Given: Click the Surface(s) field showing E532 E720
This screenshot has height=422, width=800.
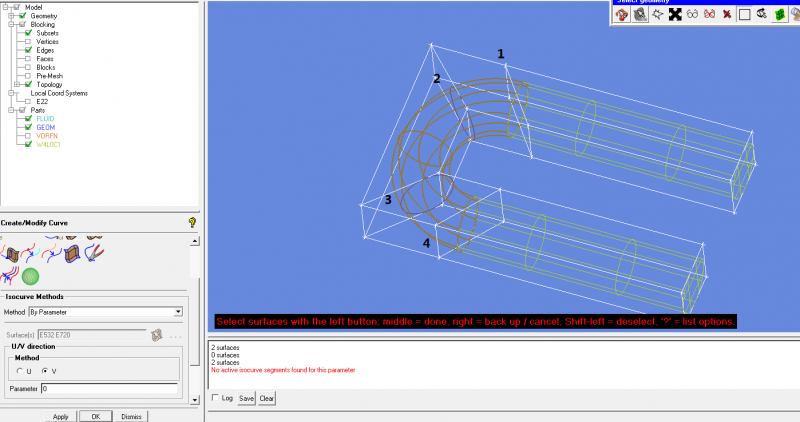Looking at the screenshot, I should 92,335.
